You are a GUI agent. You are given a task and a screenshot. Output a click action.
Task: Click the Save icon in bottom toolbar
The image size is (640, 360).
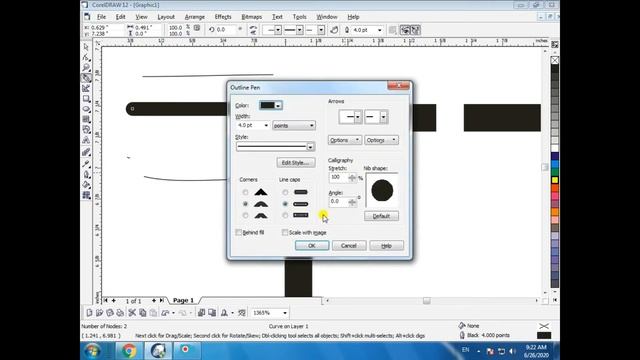pos(110,313)
